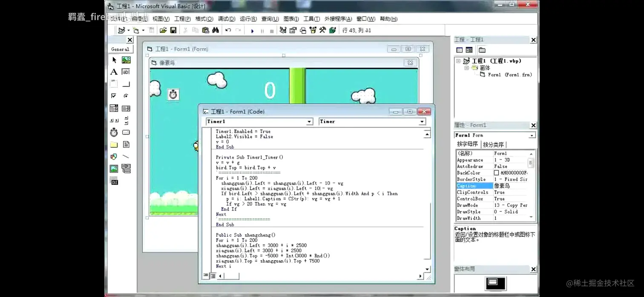Select the ListBox control tool
This screenshot has width=644, height=297.
pyautogui.click(x=126, y=108)
